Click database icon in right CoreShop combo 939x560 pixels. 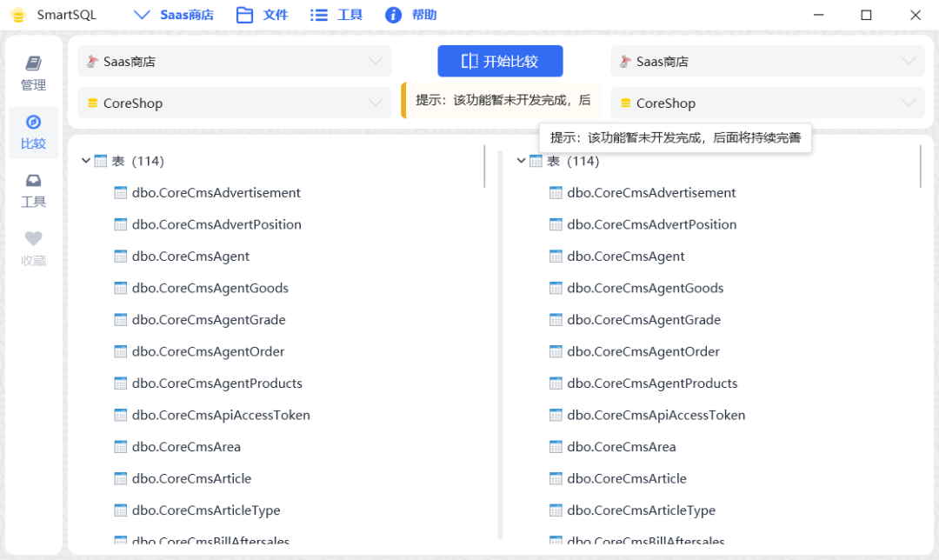625,103
